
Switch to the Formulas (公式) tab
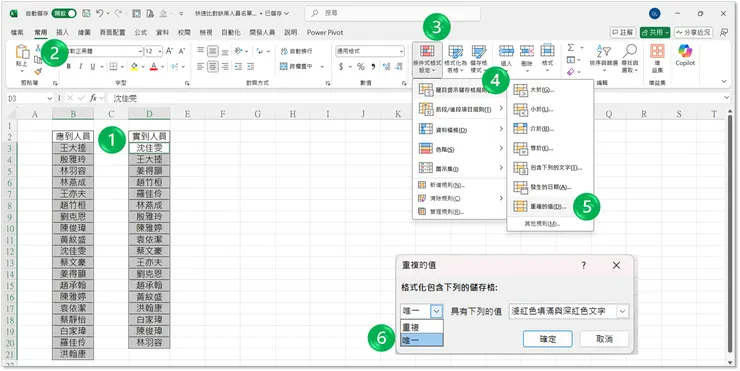pos(141,33)
